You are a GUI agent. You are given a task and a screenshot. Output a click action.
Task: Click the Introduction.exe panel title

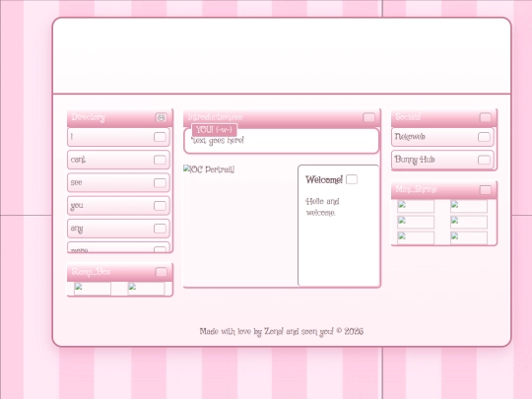point(216,117)
